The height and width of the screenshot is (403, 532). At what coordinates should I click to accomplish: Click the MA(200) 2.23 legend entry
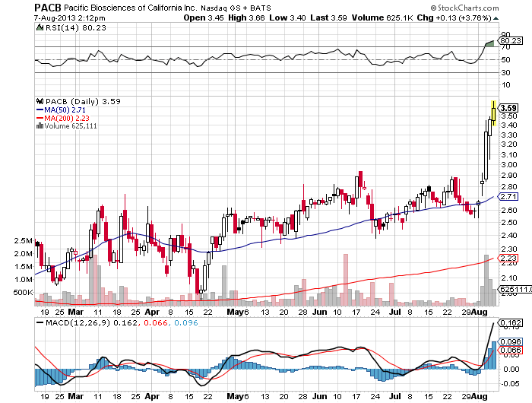point(63,118)
